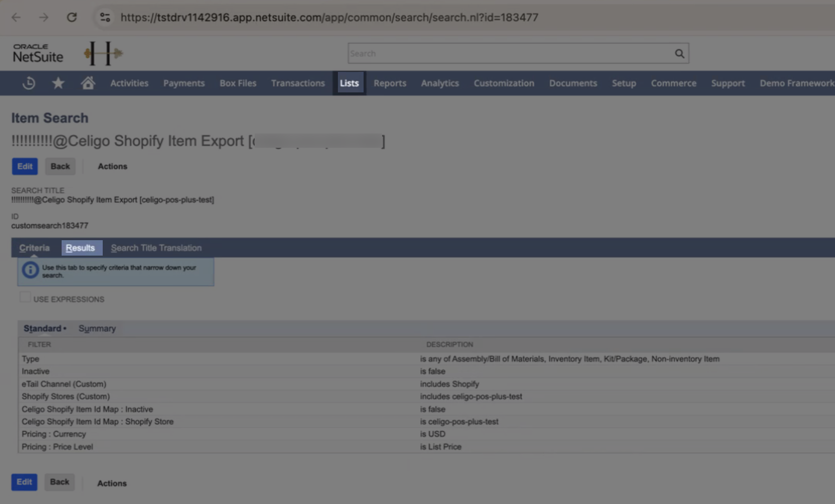Click the bottom Edit button

24,482
